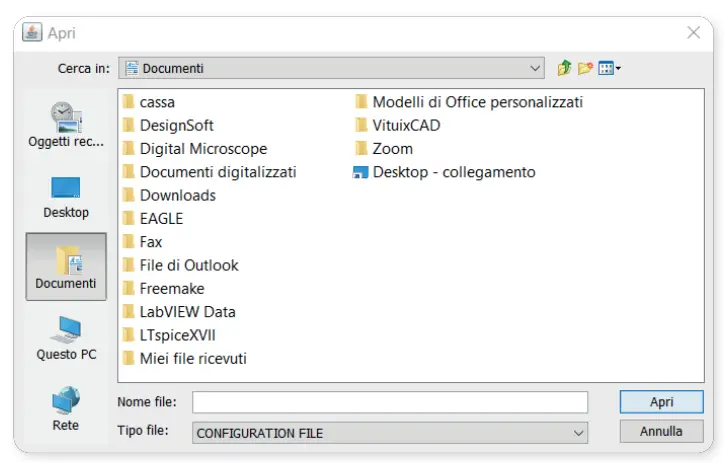Viewport: 724px width, 463px height.
Task: Select the Zoom folder
Action: 392,148
